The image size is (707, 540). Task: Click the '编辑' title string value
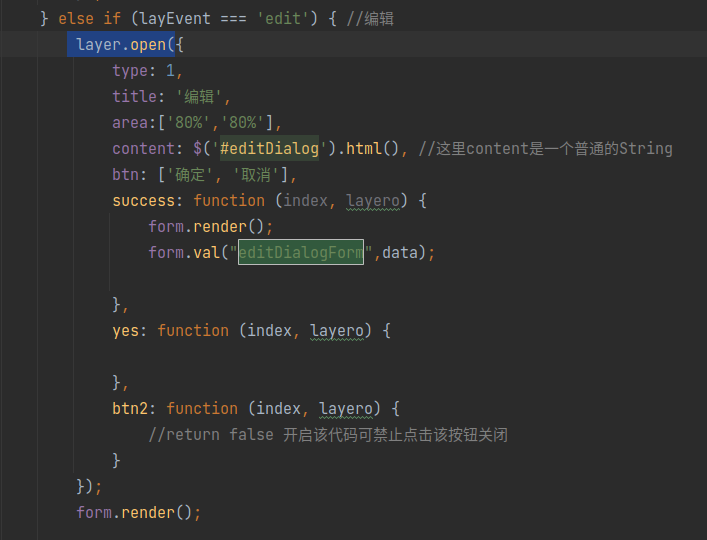(199, 96)
